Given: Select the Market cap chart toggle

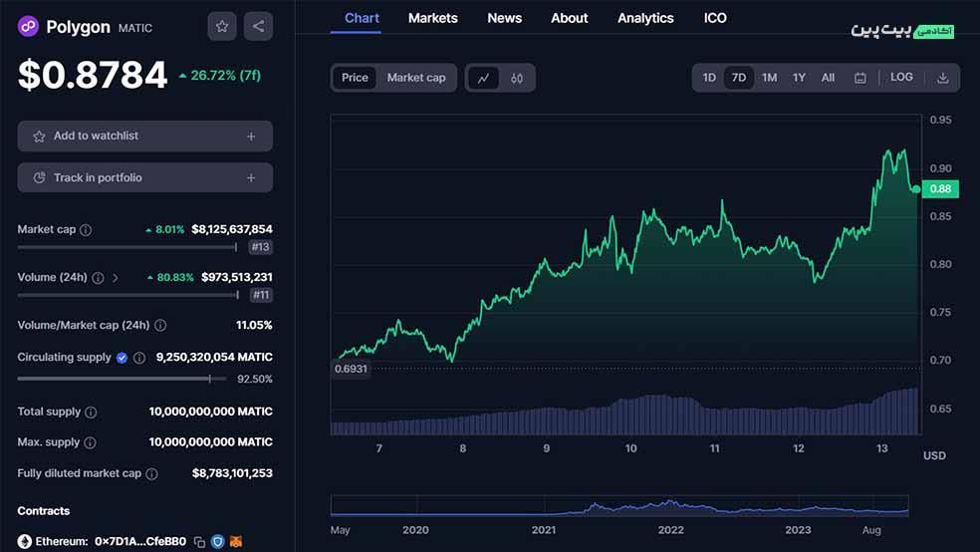Looking at the screenshot, I should click(x=416, y=78).
